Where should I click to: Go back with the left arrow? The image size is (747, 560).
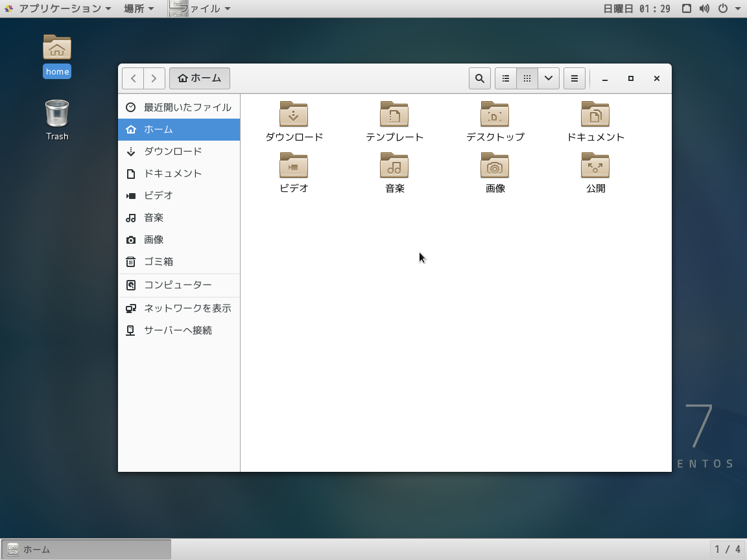coord(133,78)
